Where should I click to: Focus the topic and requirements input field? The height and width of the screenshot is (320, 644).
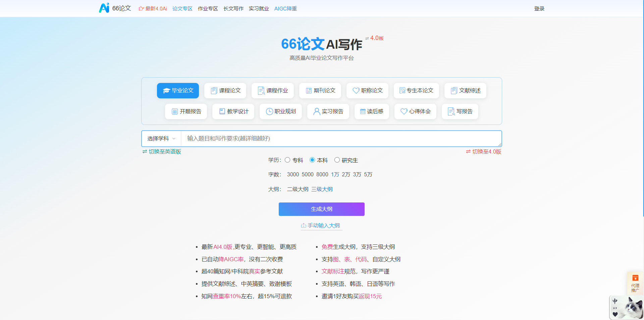pos(340,139)
